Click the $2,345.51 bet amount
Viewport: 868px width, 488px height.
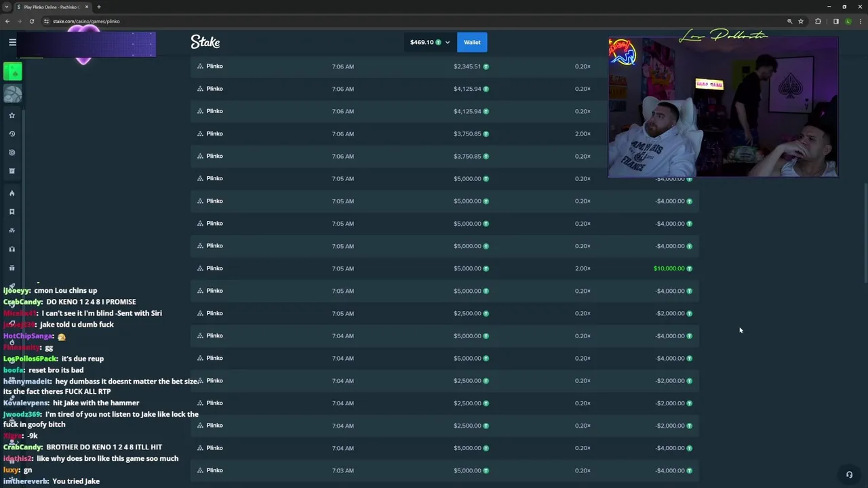(467, 66)
